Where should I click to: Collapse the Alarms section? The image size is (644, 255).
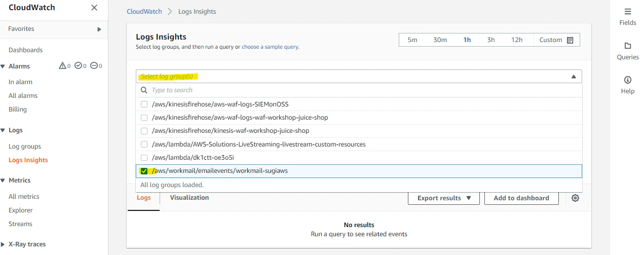coord(3,66)
